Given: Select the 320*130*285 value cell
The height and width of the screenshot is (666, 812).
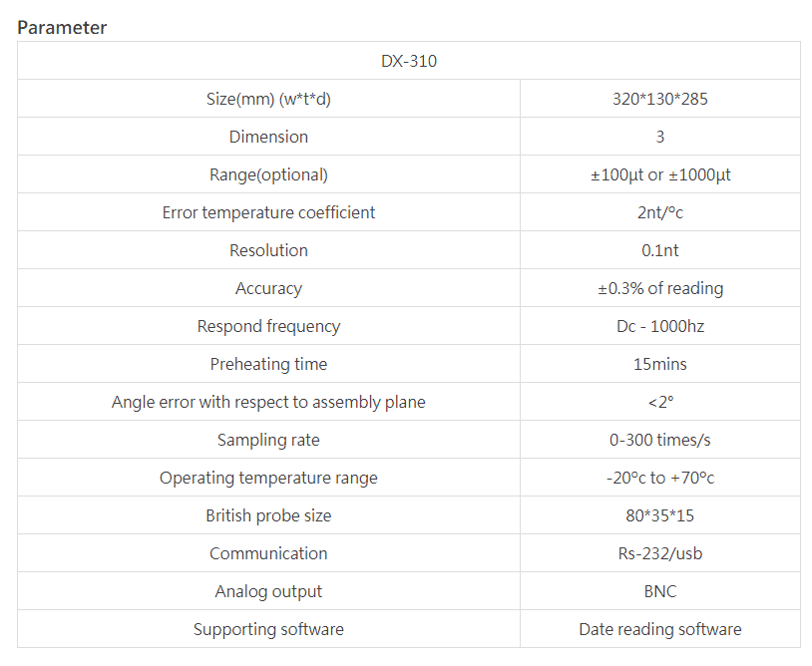Looking at the screenshot, I should (659, 99).
